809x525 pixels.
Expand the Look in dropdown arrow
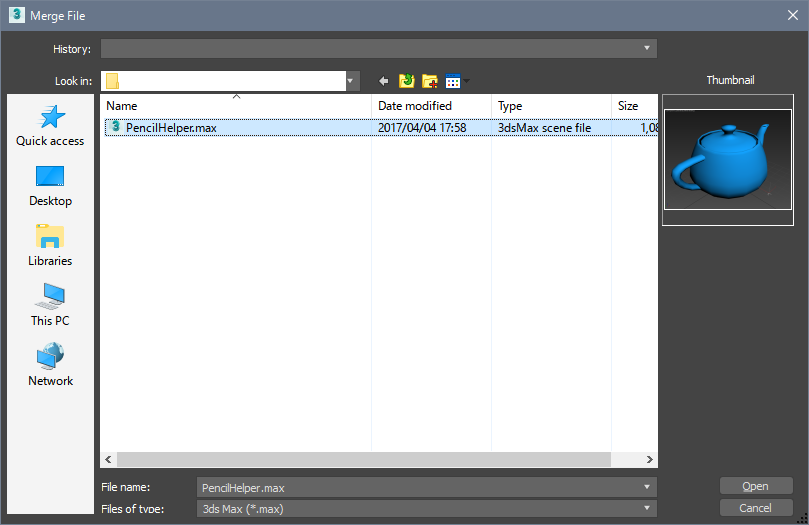pyautogui.click(x=351, y=81)
